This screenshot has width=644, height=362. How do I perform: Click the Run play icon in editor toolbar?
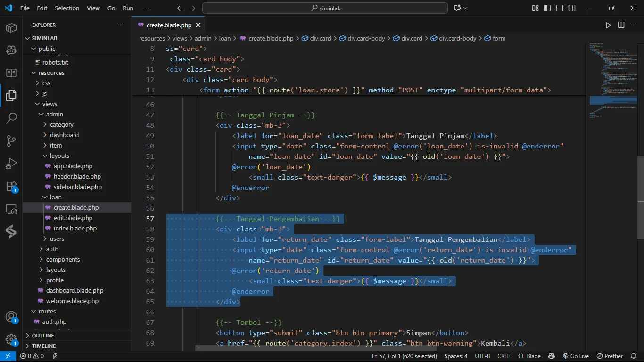click(608, 25)
